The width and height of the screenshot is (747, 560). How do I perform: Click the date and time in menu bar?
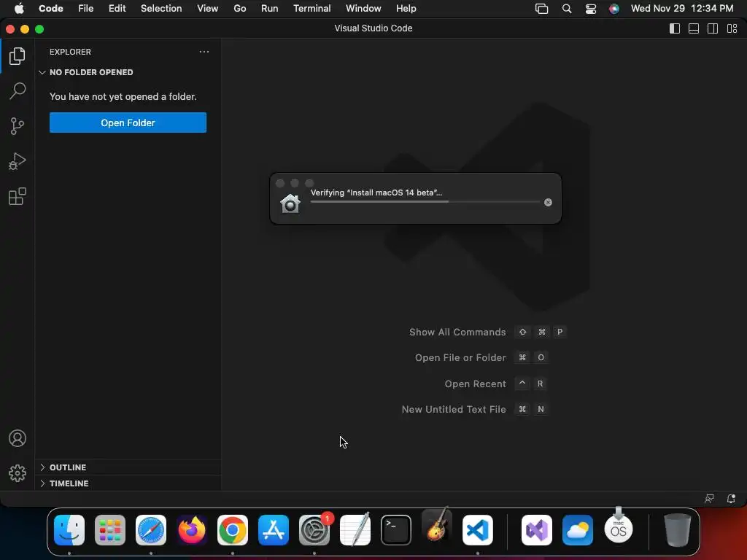(x=682, y=9)
